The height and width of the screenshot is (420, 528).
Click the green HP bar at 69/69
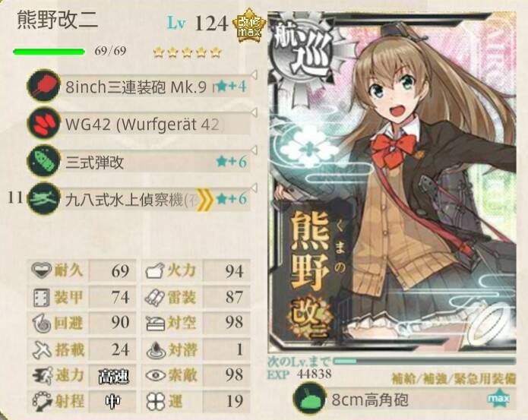point(49,52)
